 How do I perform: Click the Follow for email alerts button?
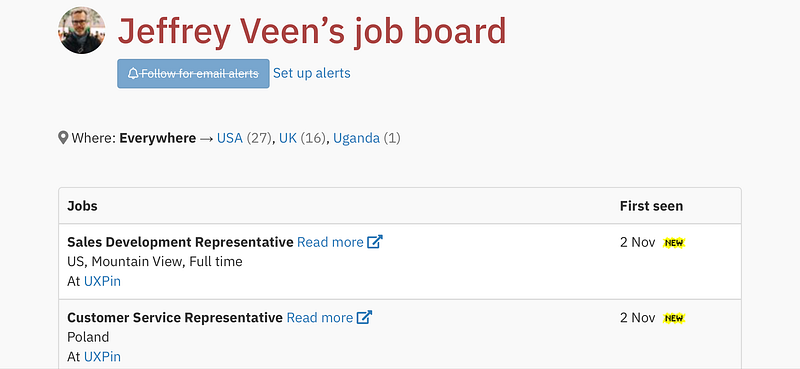[x=193, y=73]
